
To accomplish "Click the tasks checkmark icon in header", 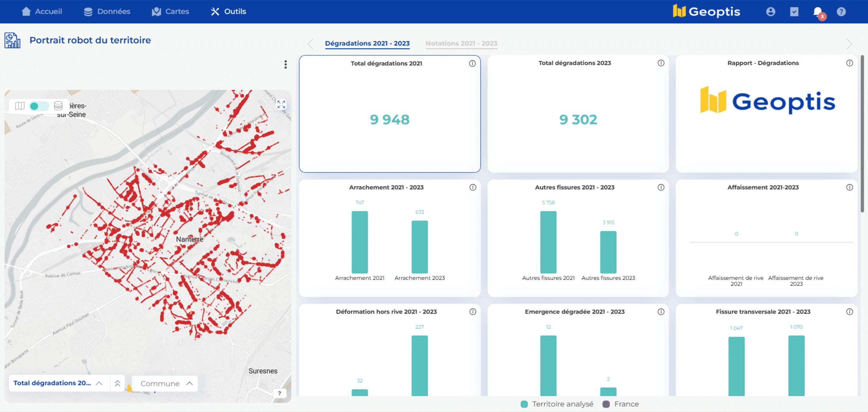I will (794, 12).
